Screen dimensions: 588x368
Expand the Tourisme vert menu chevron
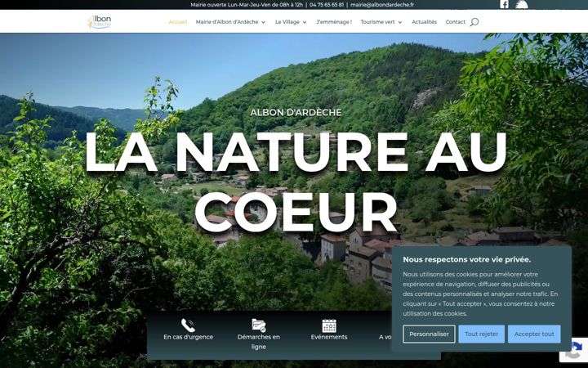[x=399, y=23]
